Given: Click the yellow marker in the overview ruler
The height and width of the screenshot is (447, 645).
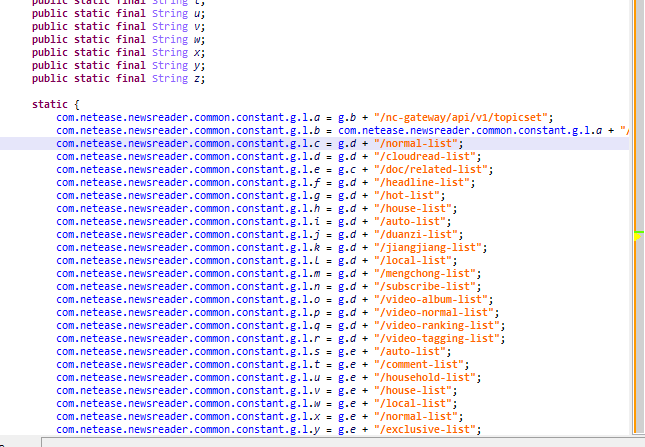Looking at the screenshot, I should [x=639, y=236].
